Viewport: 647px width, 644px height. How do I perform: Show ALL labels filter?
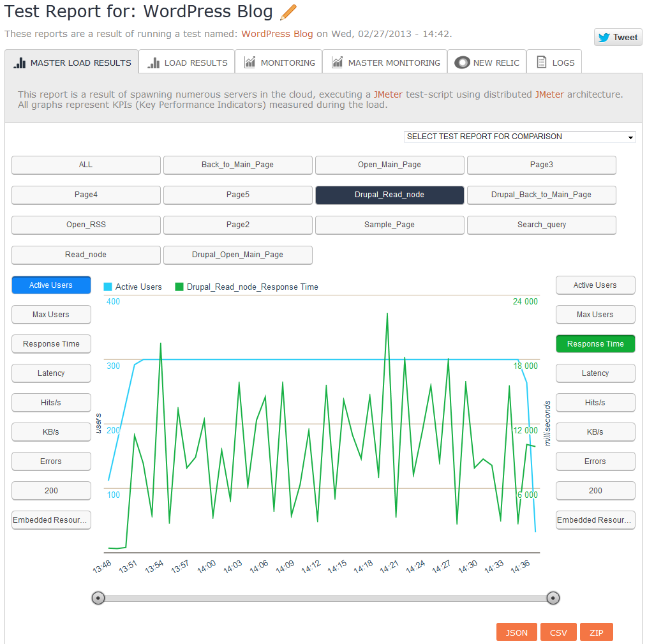click(x=86, y=165)
